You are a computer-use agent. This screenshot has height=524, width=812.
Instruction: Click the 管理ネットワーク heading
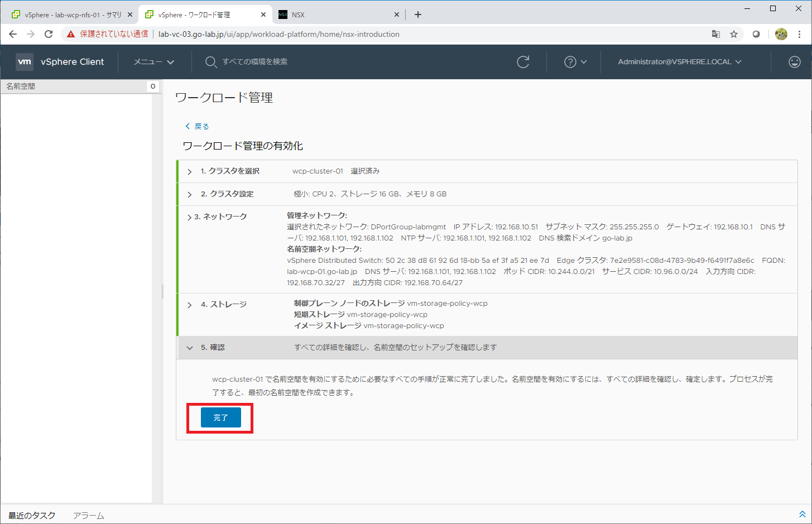coord(317,215)
